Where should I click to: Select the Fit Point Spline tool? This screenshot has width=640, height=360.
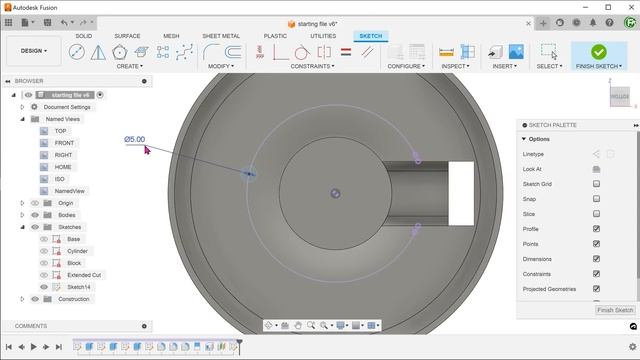[x=184, y=52]
